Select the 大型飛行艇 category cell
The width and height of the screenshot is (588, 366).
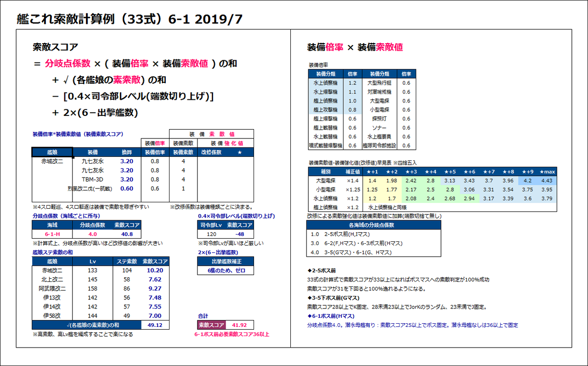point(379,83)
